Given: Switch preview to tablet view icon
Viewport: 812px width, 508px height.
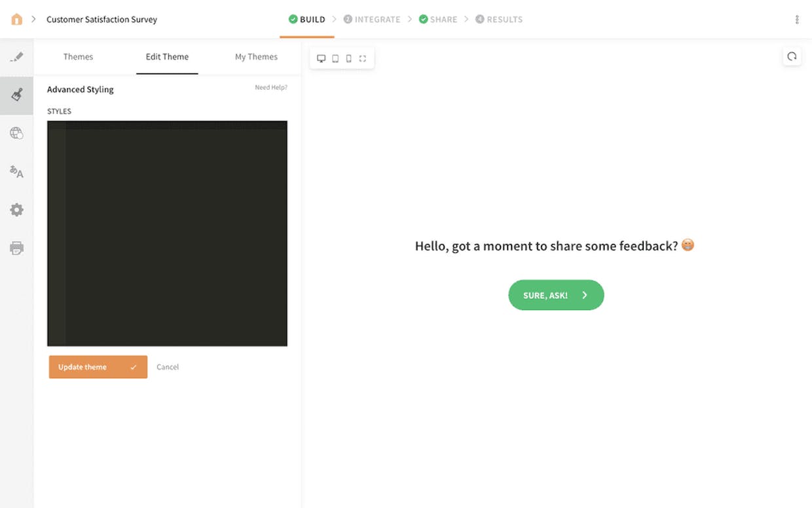Looking at the screenshot, I should [335, 58].
